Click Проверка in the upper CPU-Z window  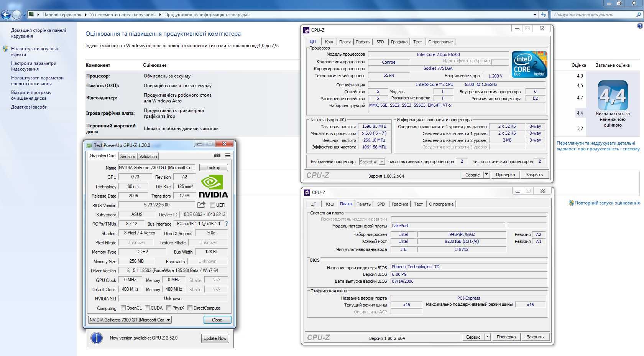click(505, 175)
